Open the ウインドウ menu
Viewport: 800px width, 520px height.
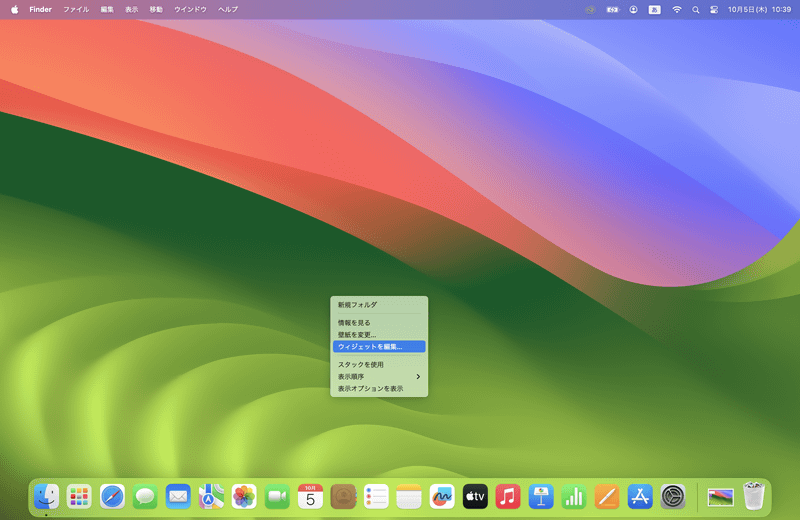click(190, 9)
